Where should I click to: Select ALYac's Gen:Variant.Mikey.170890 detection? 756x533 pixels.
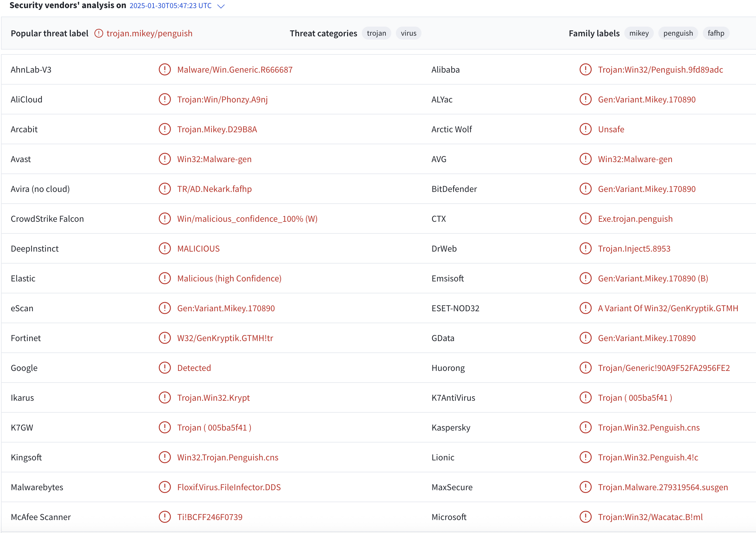click(x=647, y=99)
